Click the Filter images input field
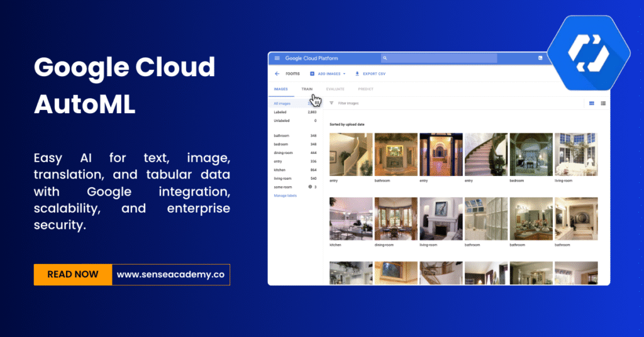 [377, 103]
